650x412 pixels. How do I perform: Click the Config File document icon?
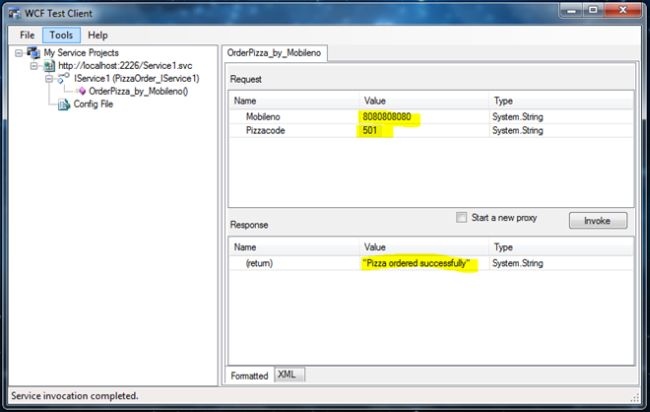(64, 104)
